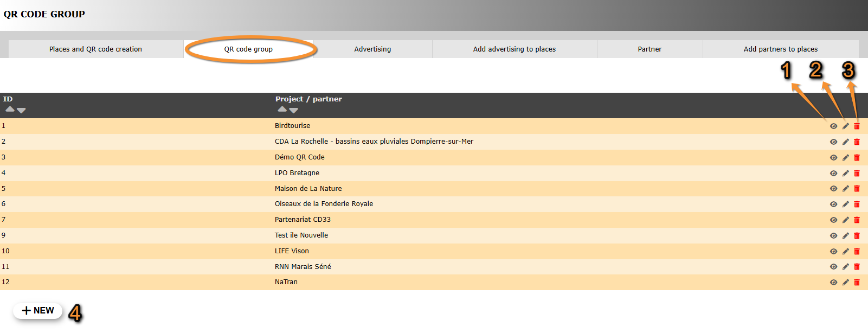
Task: Click the eye icon for Birdtourise row
Action: 833,126
